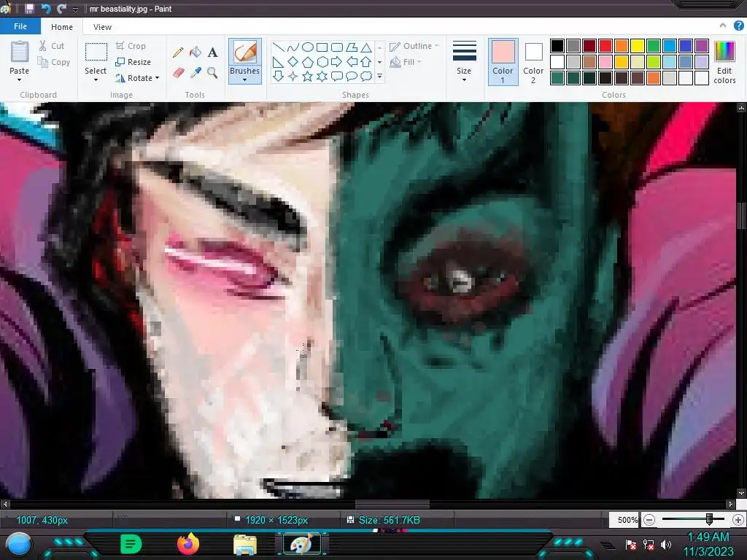Choose the Diamond shape

[293, 62]
